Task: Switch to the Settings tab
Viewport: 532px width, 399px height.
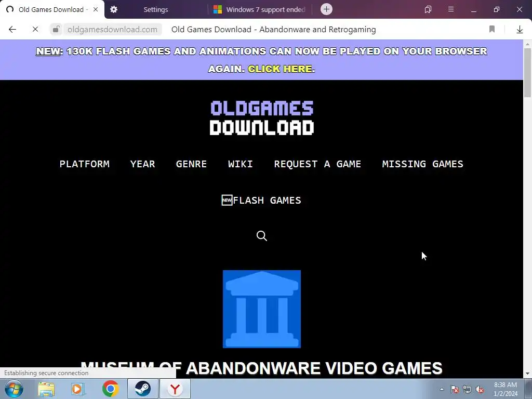Action: [156, 9]
